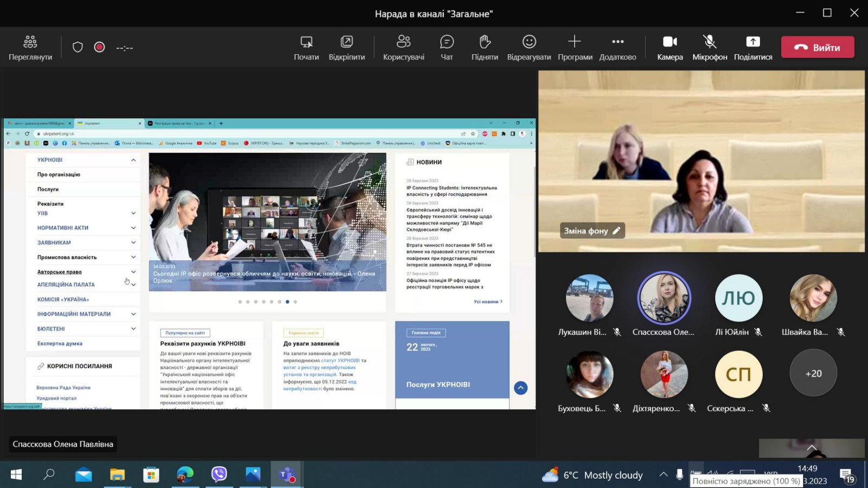The height and width of the screenshot is (488, 868).
Task: Select Спасскова Оле... participant avatar
Action: [x=663, y=298]
